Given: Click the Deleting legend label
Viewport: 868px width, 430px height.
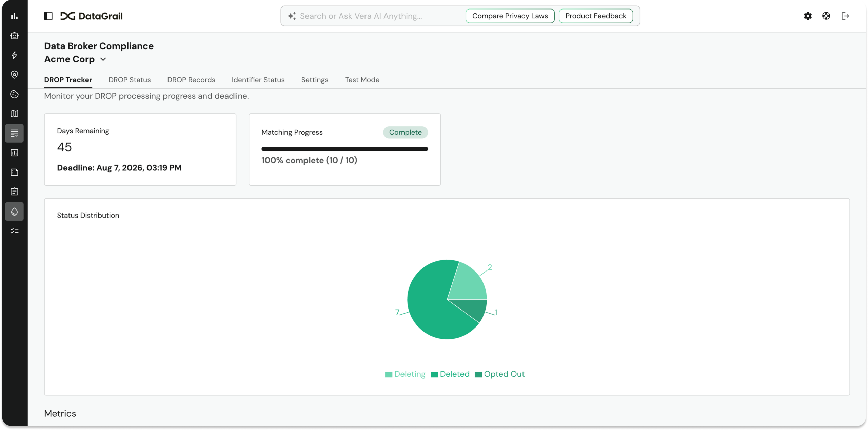Looking at the screenshot, I should pyautogui.click(x=410, y=374).
